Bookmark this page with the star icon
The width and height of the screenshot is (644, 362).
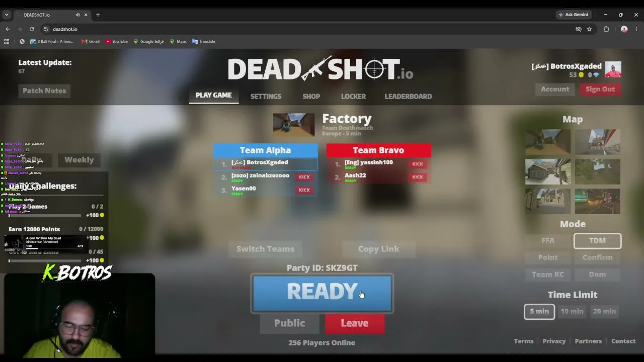pos(589,29)
